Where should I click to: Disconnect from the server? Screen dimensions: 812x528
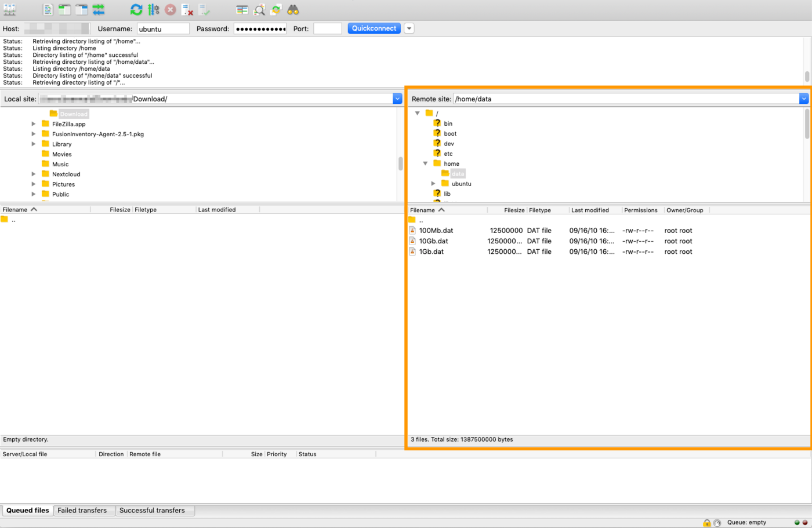[187, 9]
